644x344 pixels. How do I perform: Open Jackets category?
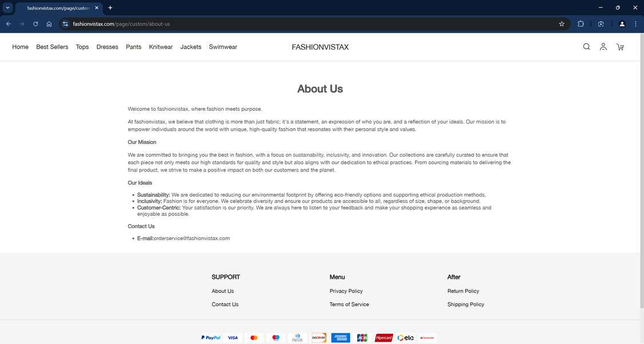coord(190,47)
